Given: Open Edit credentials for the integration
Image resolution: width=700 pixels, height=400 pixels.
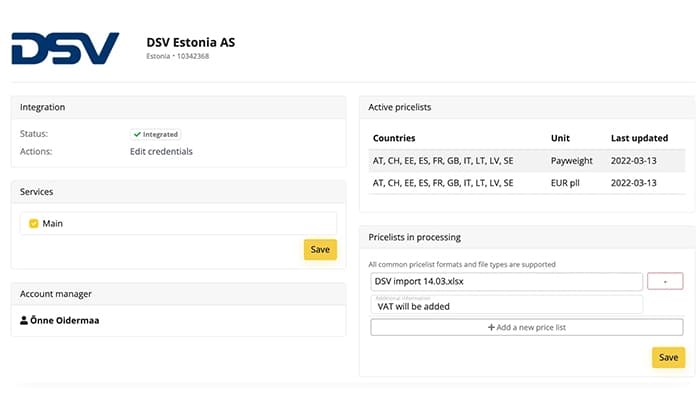Looking at the screenshot, I should 161,152.
